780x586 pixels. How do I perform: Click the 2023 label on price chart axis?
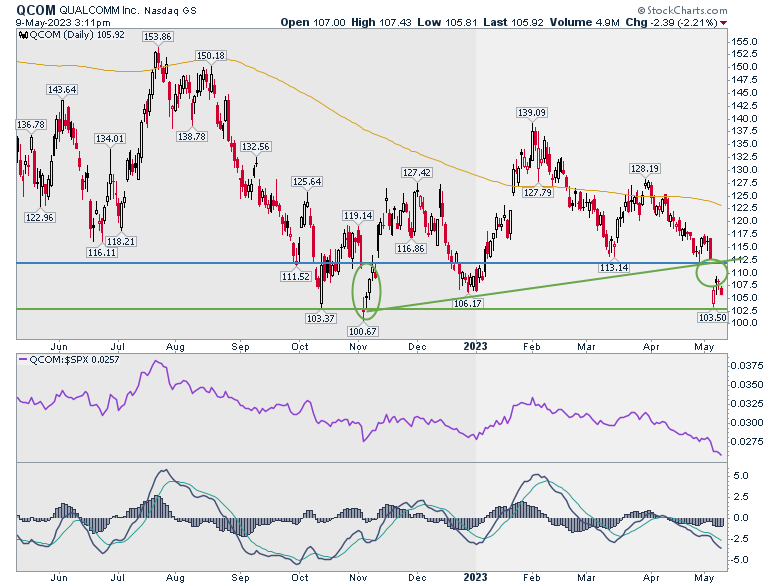pyautogui.click(x=475, y=346)
